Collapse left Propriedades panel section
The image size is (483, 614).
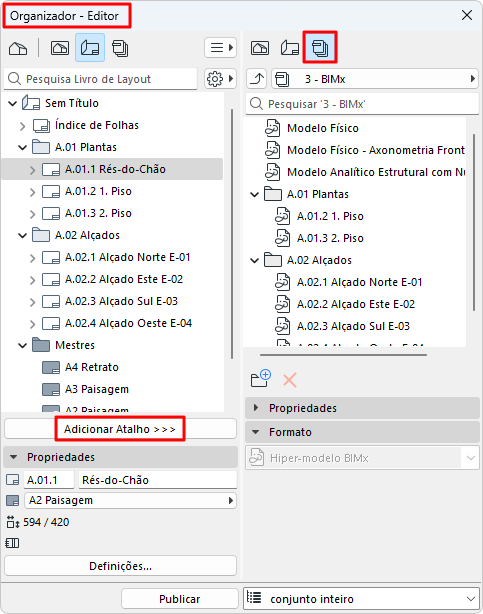[x=14, y=457]
